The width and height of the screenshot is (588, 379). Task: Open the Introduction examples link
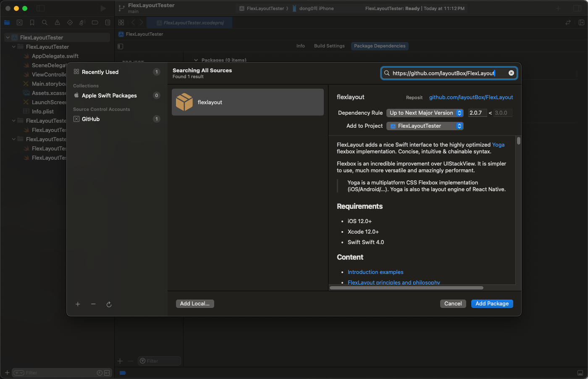point(375,272)
